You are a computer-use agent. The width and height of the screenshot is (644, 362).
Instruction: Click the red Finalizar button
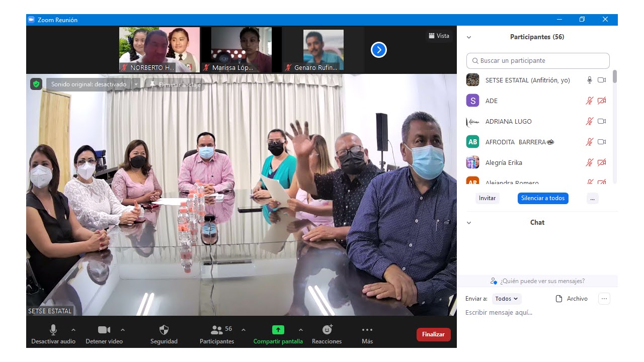pos(434,334)
